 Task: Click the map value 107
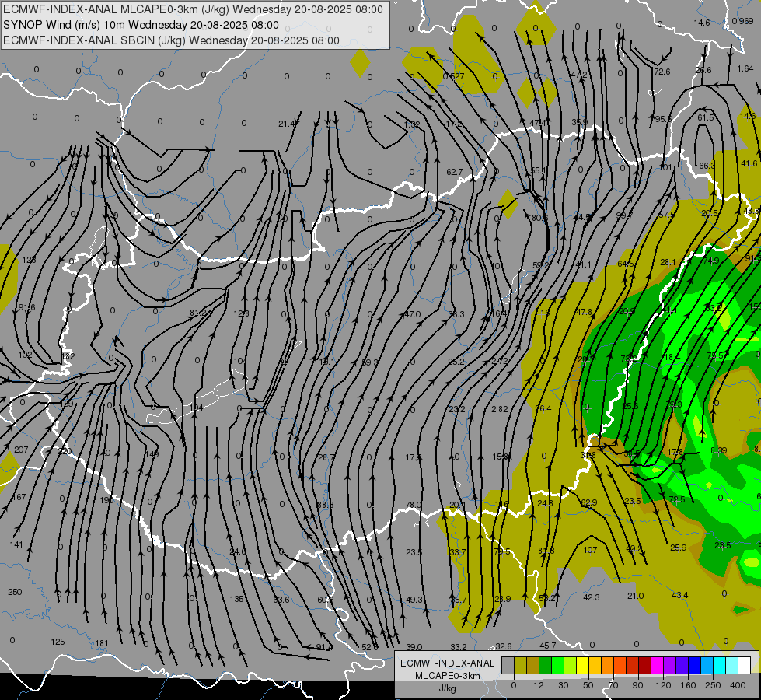(x=590, y=550)
